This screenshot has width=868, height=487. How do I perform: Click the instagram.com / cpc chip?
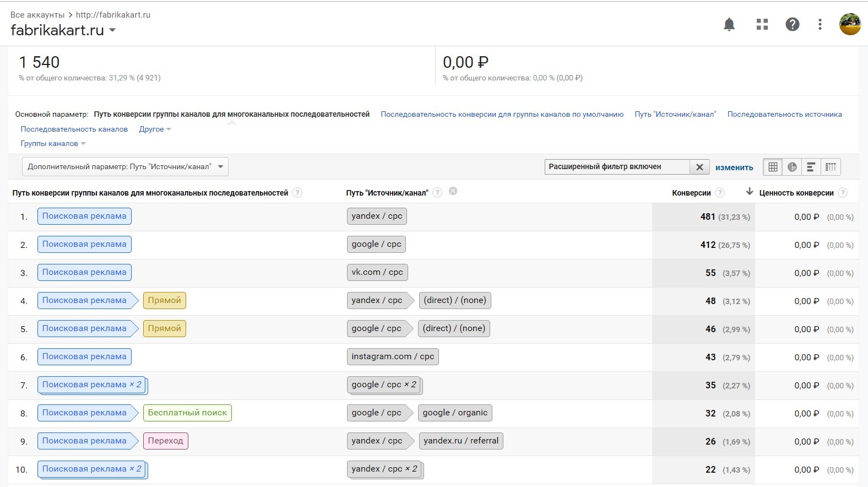393,356
